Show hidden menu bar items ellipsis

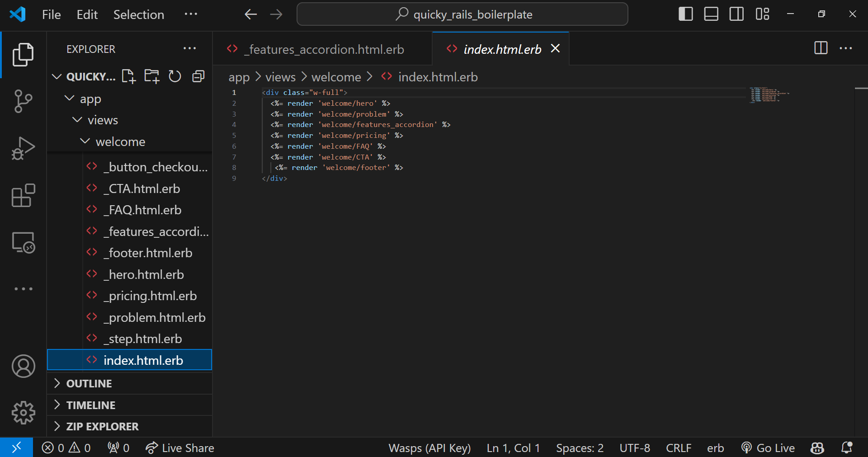point(191,14)
